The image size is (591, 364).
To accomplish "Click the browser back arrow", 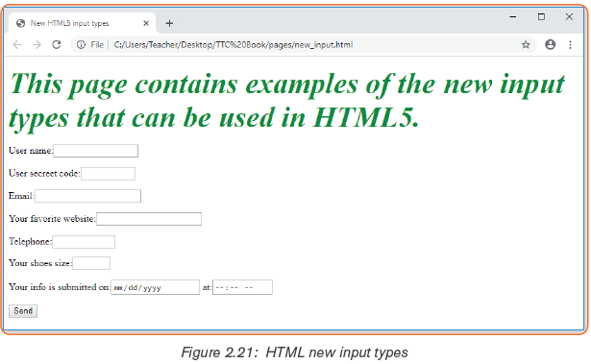I will pos(17,45).
